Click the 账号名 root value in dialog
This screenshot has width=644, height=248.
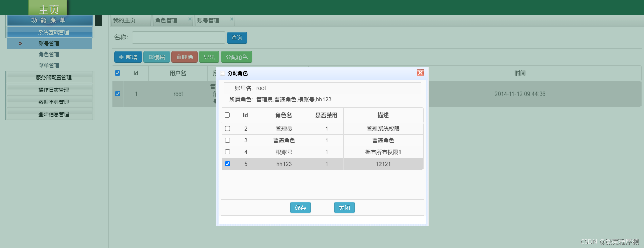coord(261,88)
